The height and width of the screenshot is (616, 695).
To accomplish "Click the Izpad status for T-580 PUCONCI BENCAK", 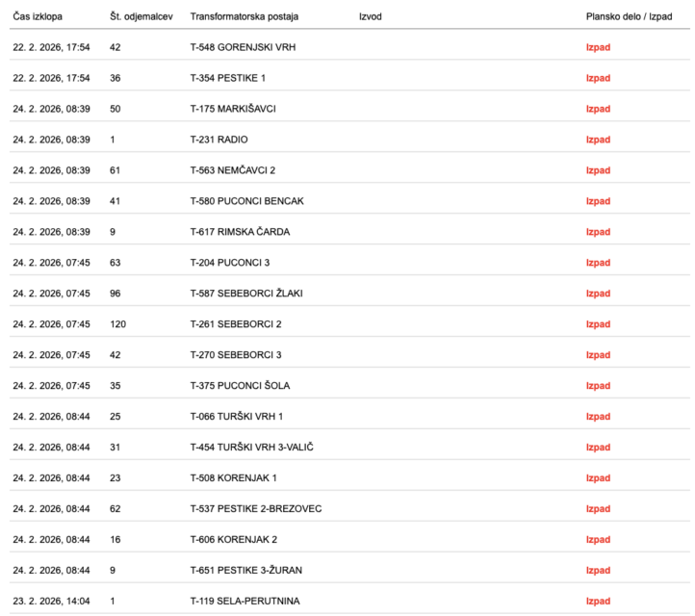I will [x=598, y=201].
